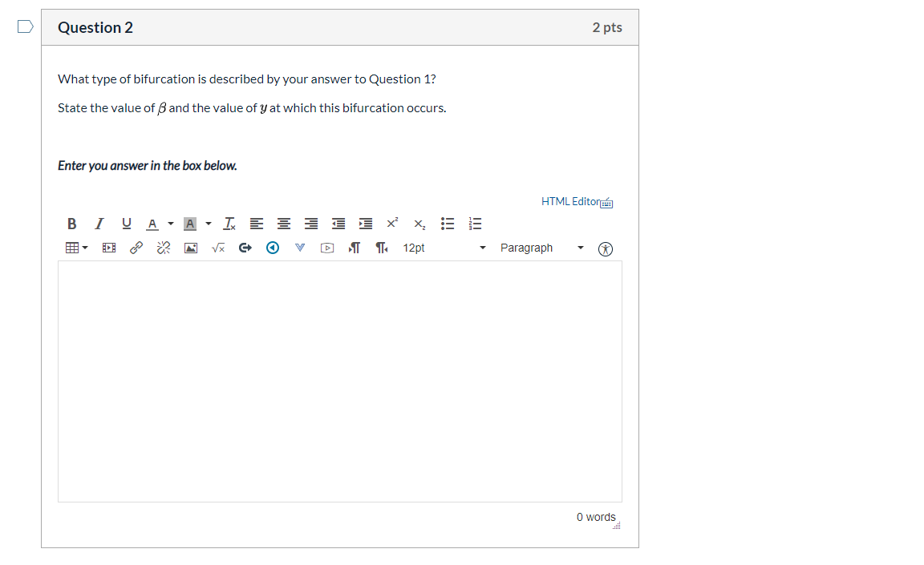Open the blue V-shaped tools menu

tap(300, 248)
